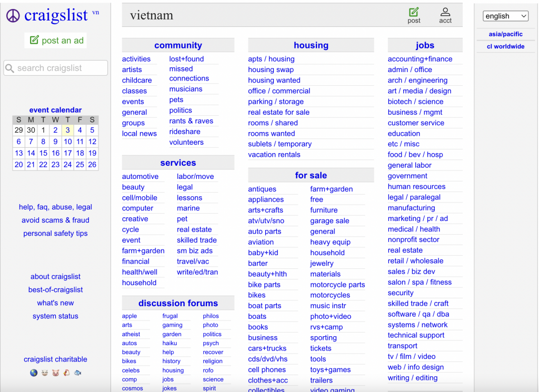Open 'office / commercial' housing link

[279, 91]
